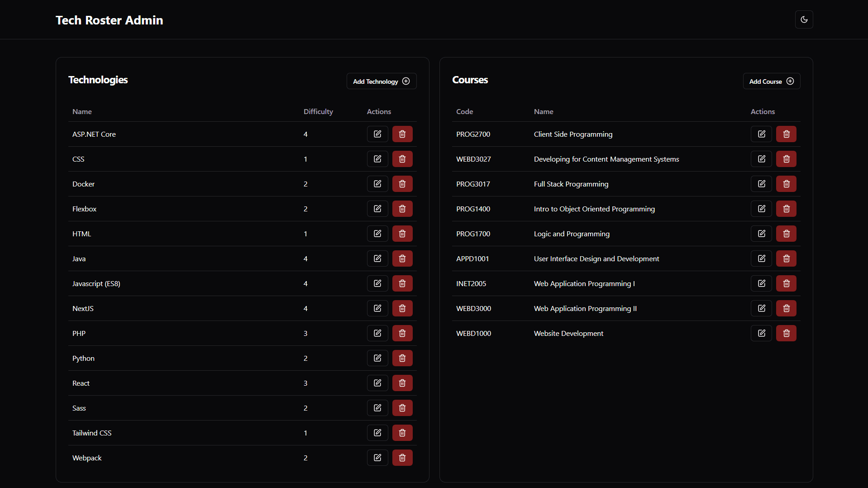868x488 pixels.
Task: Edit the Python technology
Action: coord(377,358)
